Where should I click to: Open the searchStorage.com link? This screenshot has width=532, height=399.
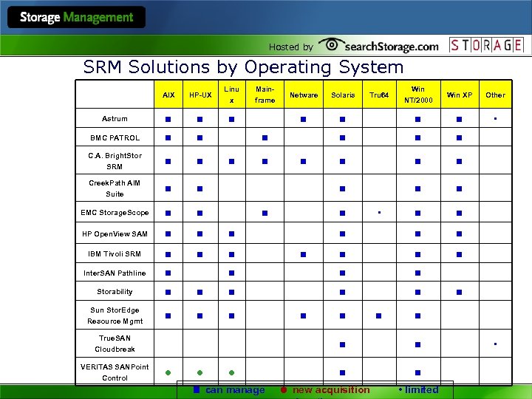click(x=392, y=46)
